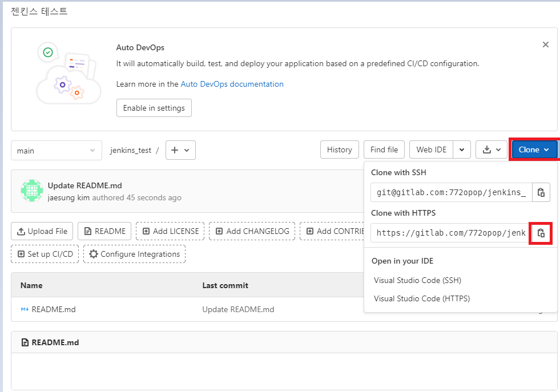Click jaesung kim author name
This screenshot has height=392, width=560.
click(69, 198)
